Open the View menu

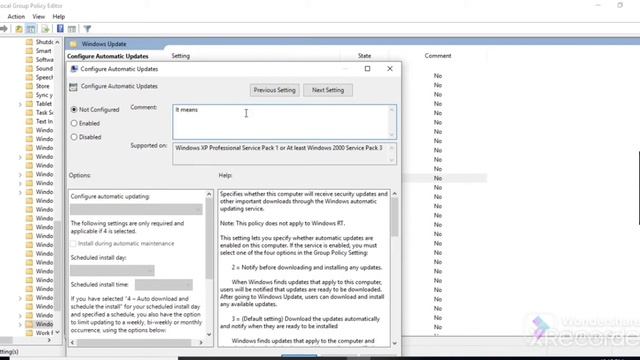[39, 17]
